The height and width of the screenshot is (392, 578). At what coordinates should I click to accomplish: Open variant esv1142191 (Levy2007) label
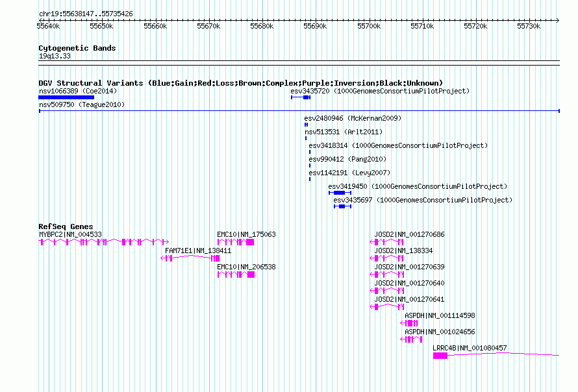[x=349, y=173]
